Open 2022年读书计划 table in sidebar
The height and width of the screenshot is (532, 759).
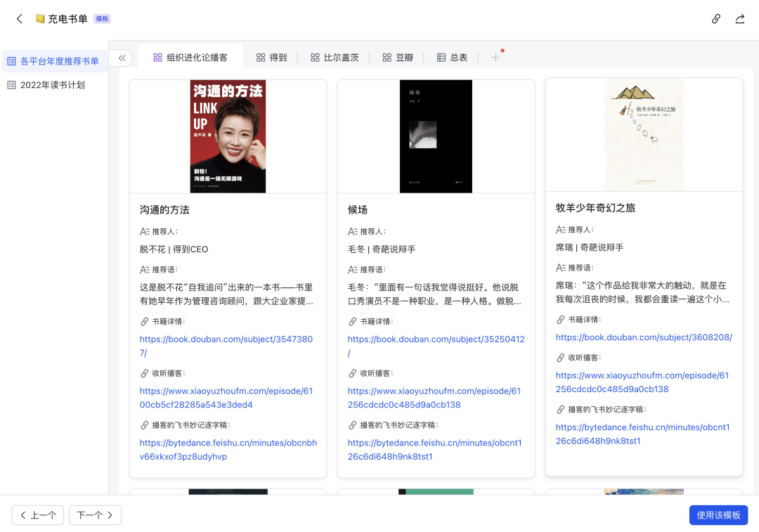(x=46, y=85)
